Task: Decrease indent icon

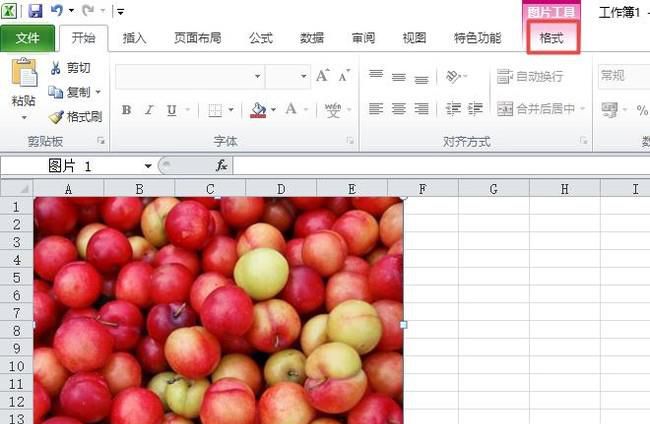Action: click(453, 109)
